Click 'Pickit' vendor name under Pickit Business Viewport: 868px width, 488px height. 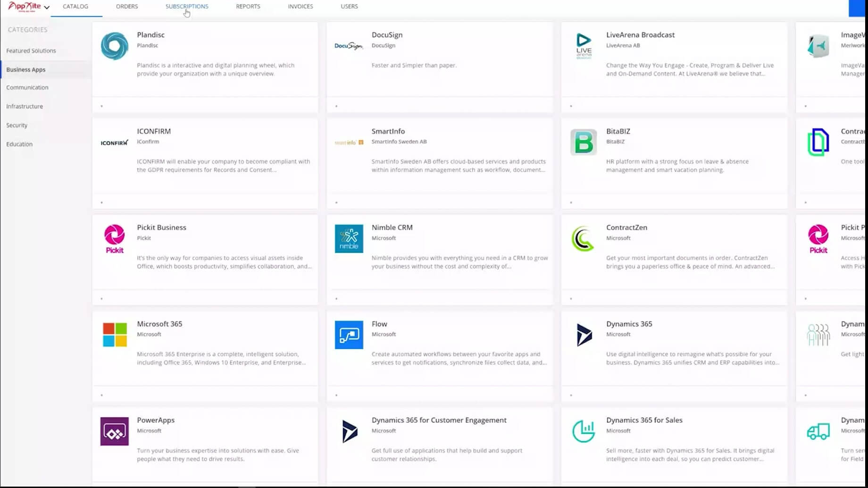click(x=144, y=238)
